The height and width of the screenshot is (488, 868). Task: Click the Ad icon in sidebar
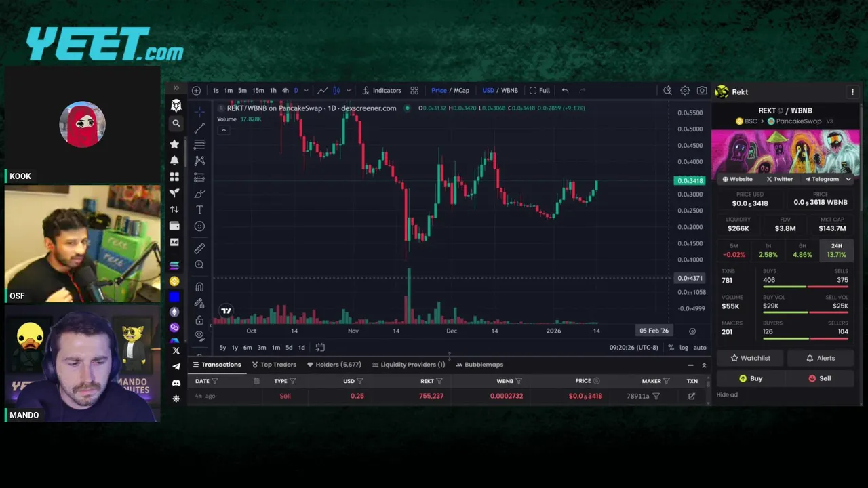click(174, 242)
